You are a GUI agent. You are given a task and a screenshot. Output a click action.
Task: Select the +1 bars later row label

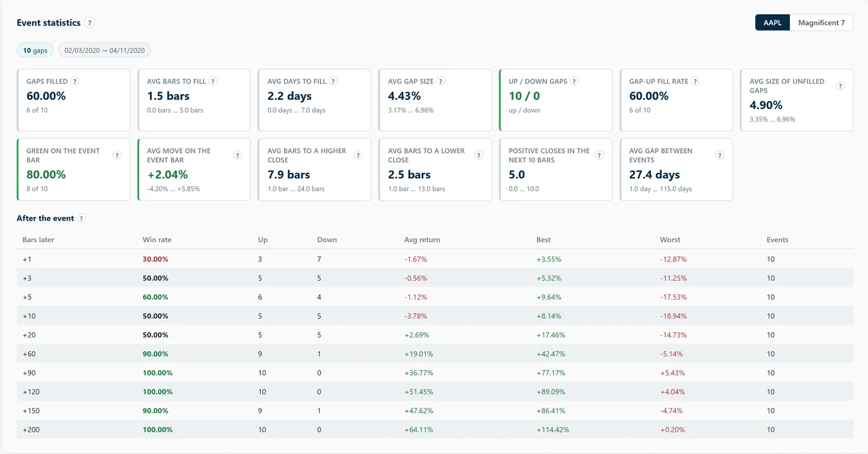27,260
